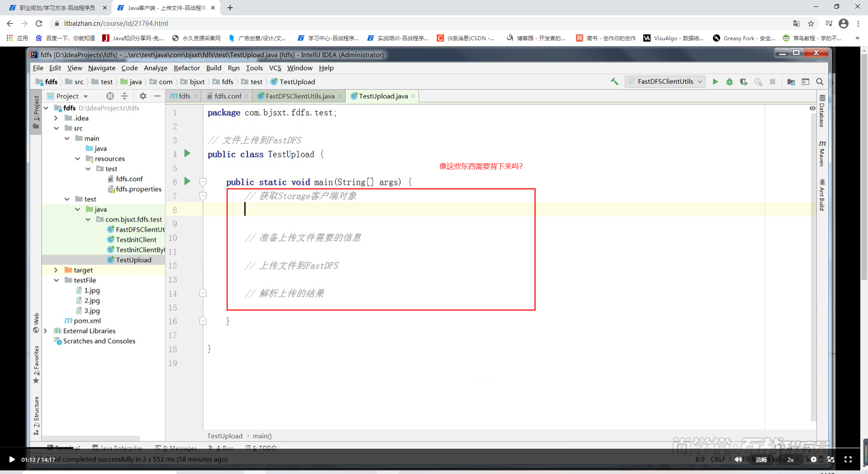
Task: Open the Web tool window on the left strip
Action: pyautogui.click(x=36, y=323)
